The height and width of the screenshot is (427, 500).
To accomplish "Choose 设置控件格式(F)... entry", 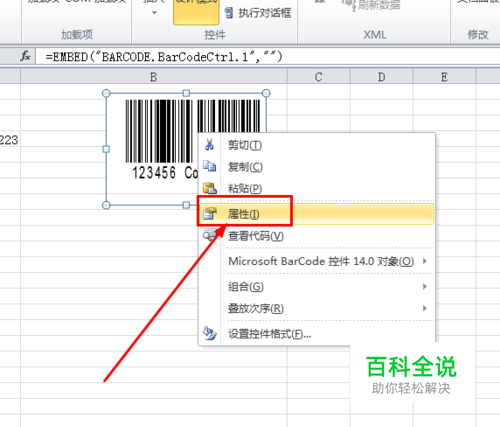I will click(317, 334).
